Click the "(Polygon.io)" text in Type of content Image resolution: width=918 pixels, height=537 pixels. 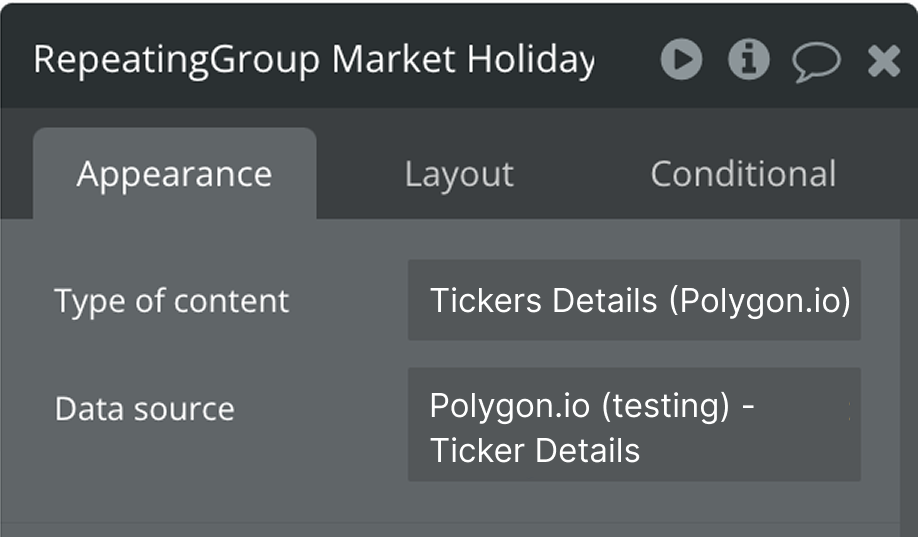pyautogui.click(x=759, y=300)
